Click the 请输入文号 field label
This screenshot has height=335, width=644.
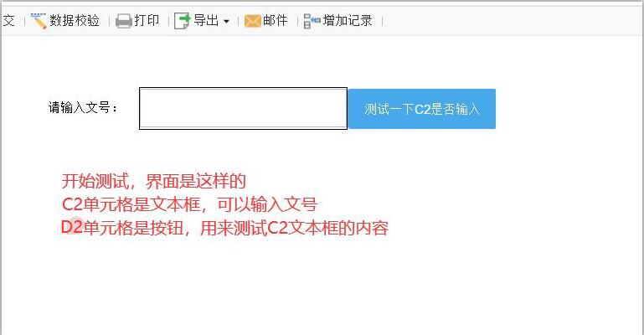(x=83, y=107)
